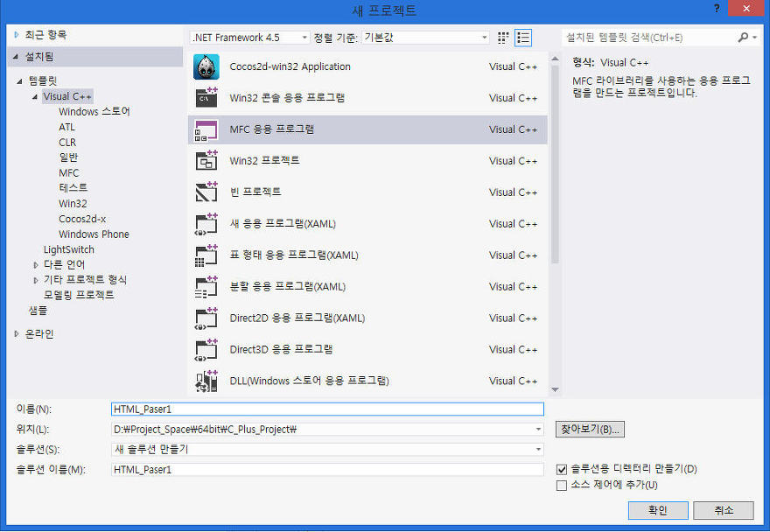Screen dimensions: 770x532
Task: Click the template search magnifier icon
Action: 743,38
